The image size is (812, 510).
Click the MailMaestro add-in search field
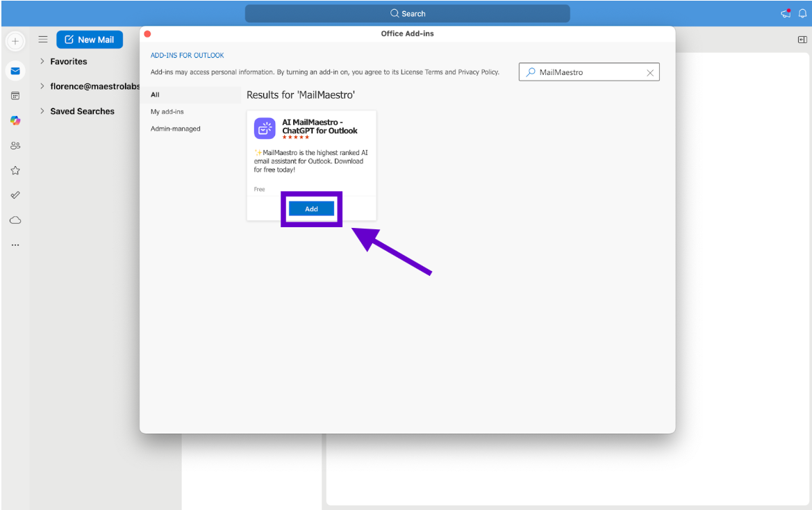click(589, 72)
